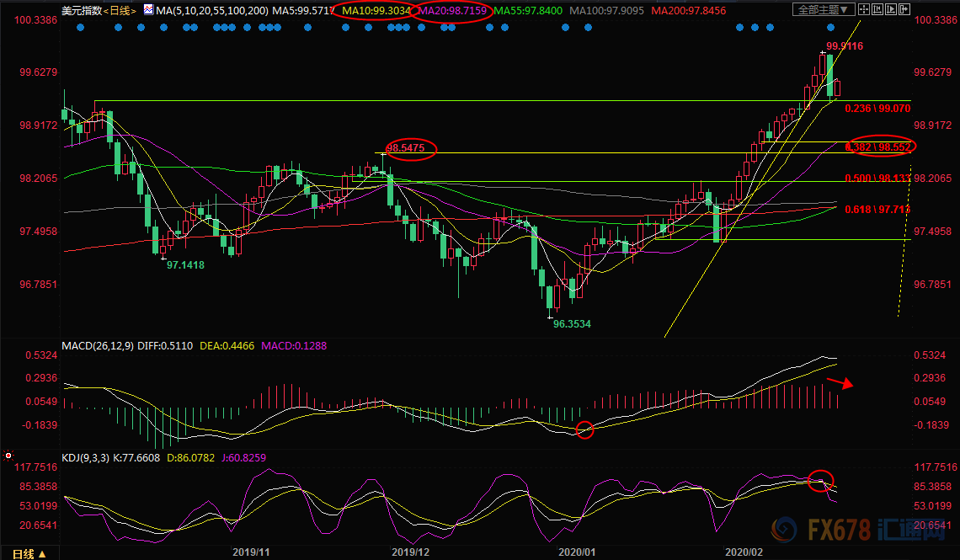Select the MA10:99.3034 value label

pos(376,10)
